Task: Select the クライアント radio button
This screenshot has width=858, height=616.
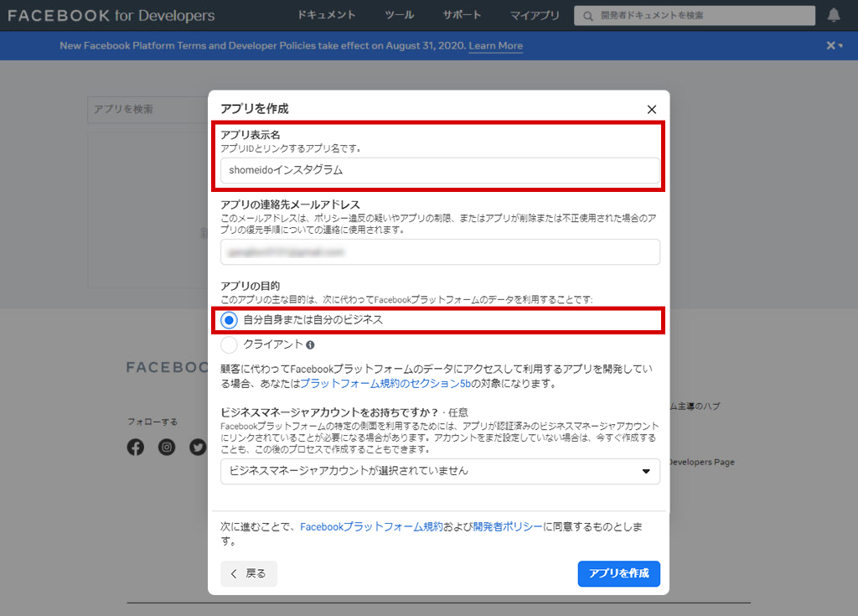Action: pos(229,344)
